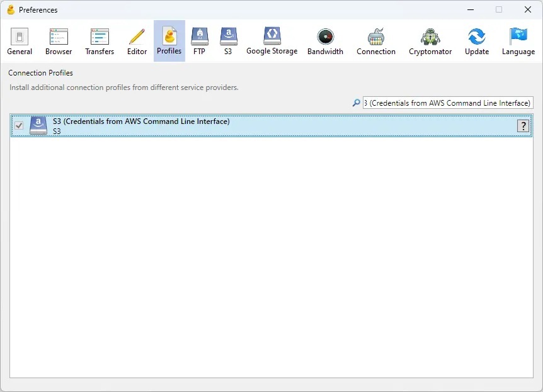543x392 pixels.
Task: Close the Preferences window
Action: click(x=528, y=9)
